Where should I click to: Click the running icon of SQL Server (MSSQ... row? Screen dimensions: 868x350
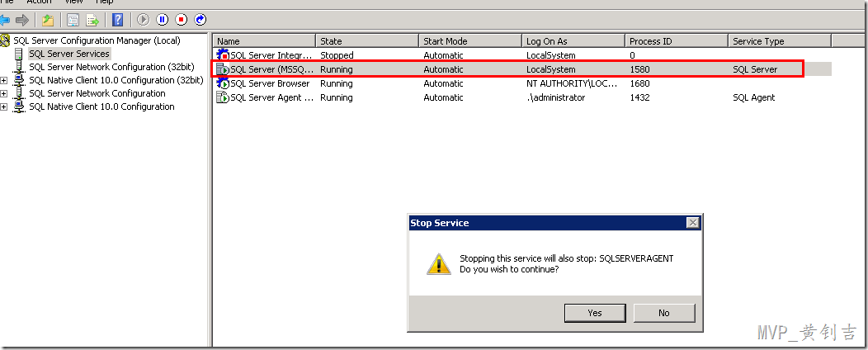pos(223,70)
